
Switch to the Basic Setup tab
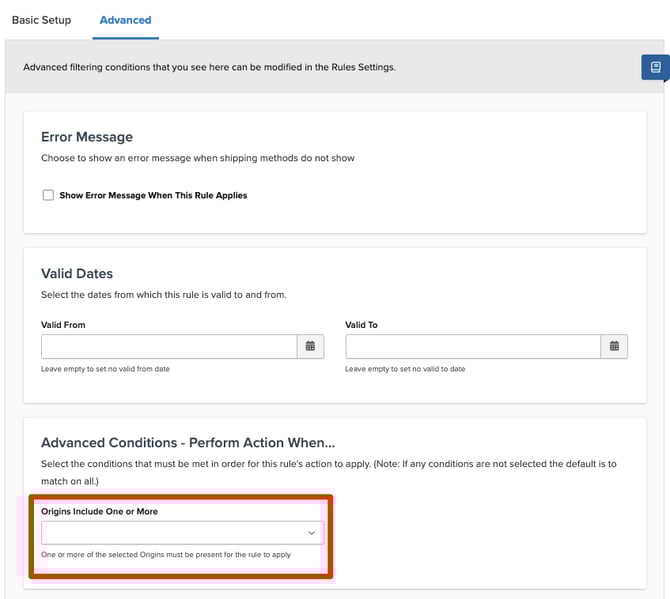click(42, 20)
